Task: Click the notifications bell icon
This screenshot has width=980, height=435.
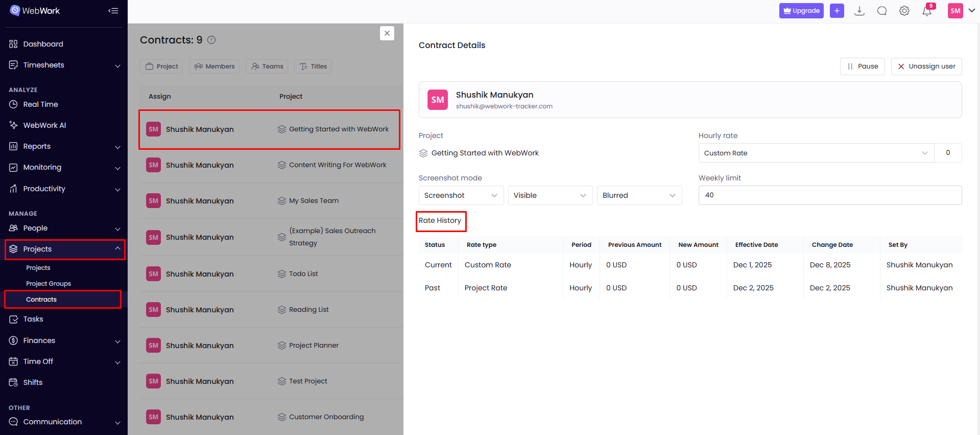Action: click(x=926, y=11)
